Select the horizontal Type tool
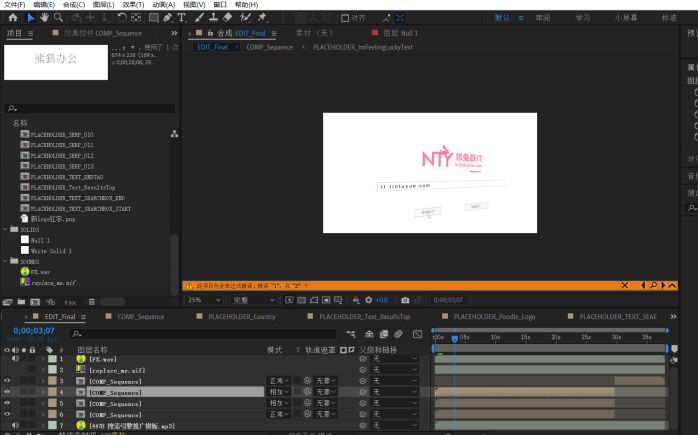Screen dimensions: 698x435 (181, 18)
